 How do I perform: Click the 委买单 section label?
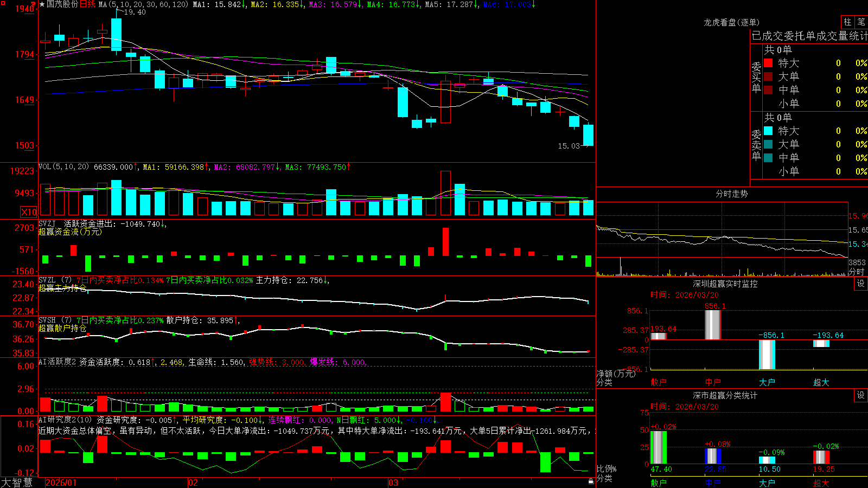[756, 77]
